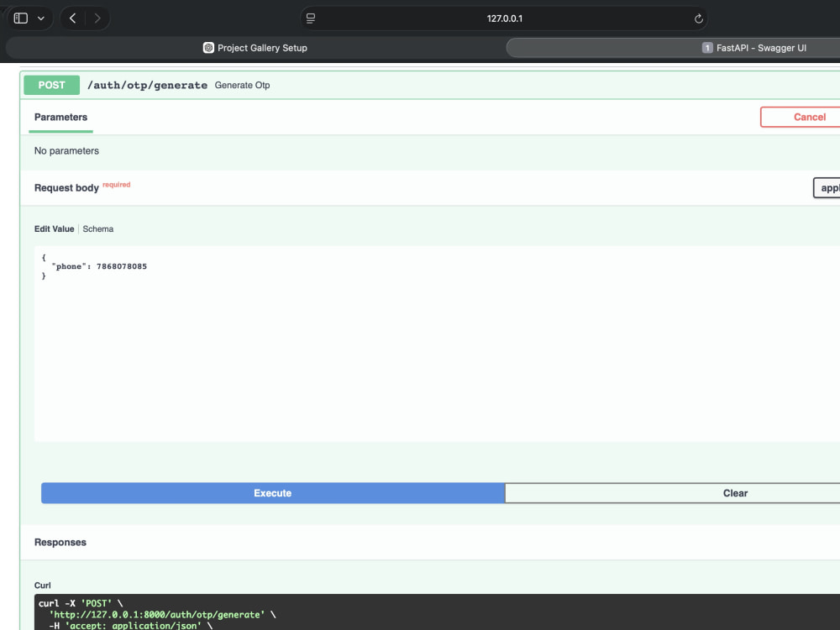
Task: Click the ChatGPT favicon on Project Gallery tab
Action: click(x=208, y=48)
